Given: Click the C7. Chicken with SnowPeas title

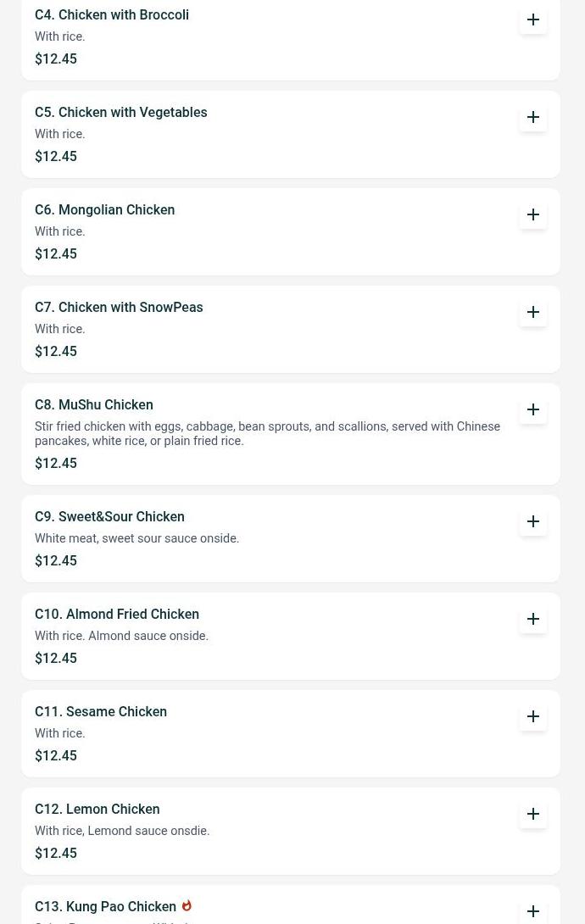Looking at the screenshot, I should click(119, 308).
